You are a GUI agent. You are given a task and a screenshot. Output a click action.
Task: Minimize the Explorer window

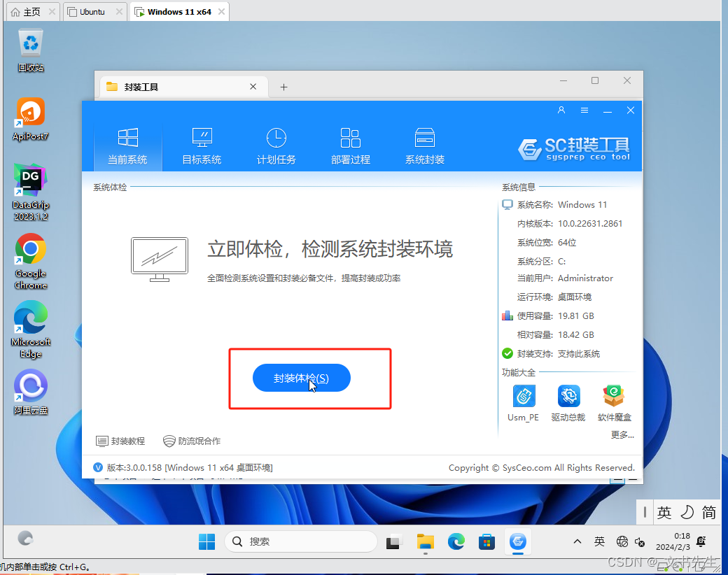click(x=563, y=80)
